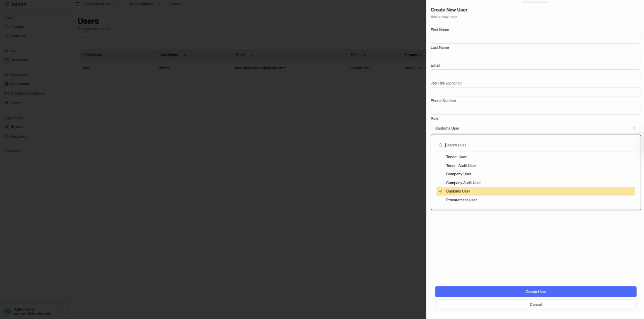Click the Features icon in sidebar
The image size is (644, 319).
tap(6, 36)
